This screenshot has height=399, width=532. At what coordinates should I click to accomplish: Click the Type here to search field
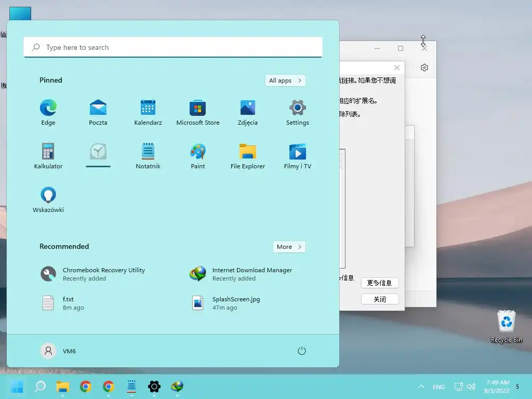(x=173, y=47)
